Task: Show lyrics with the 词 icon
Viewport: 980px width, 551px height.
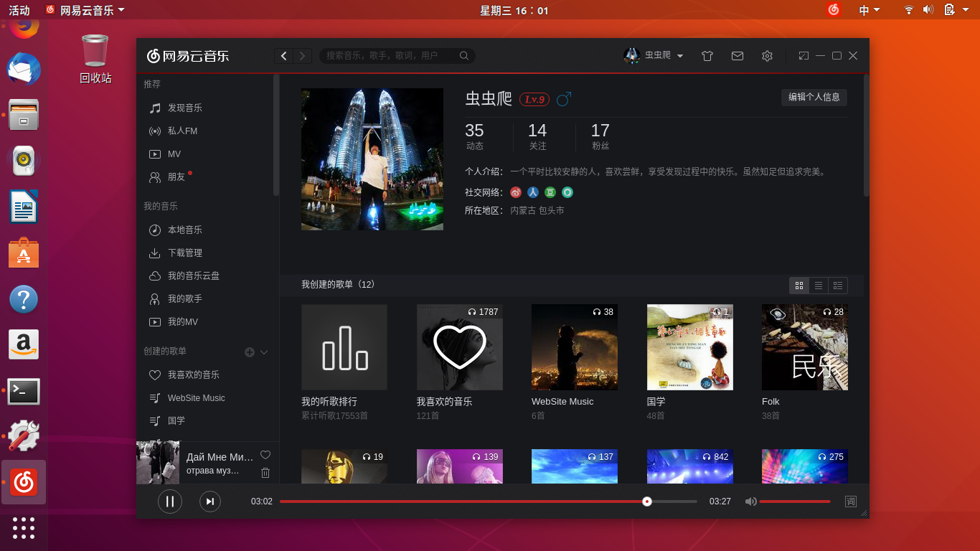Action: (851, 501)
